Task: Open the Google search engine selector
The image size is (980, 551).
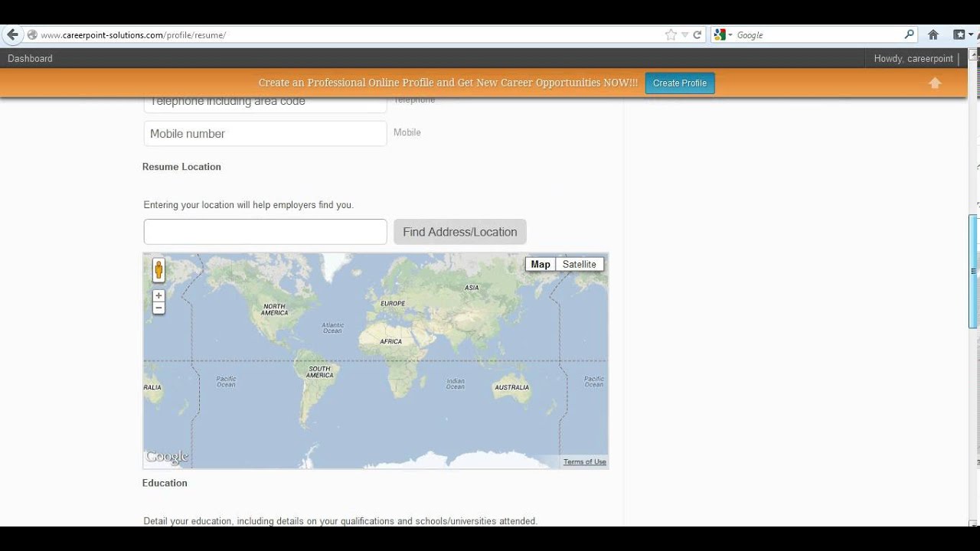Action: coord(723,34)
